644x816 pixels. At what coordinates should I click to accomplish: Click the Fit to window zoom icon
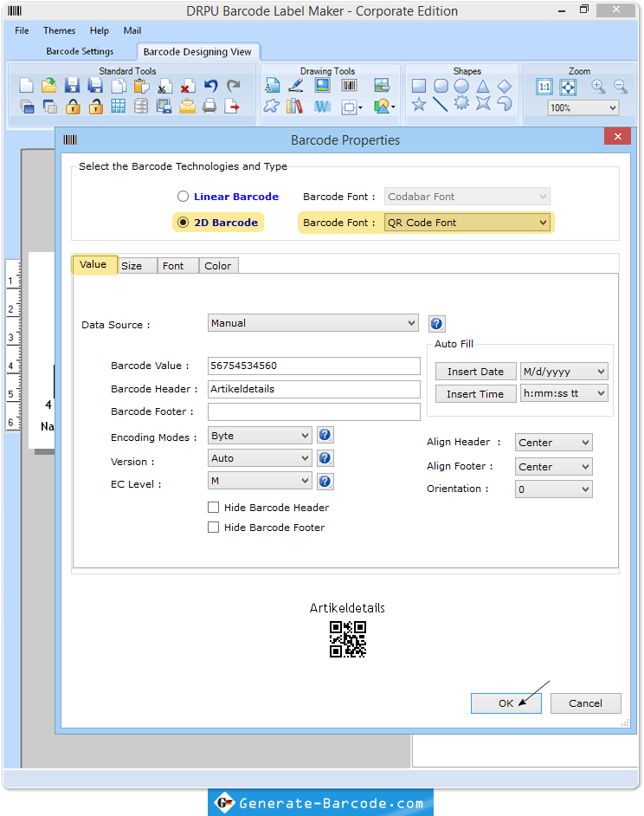pyautogui.click(x=568, y=87)
